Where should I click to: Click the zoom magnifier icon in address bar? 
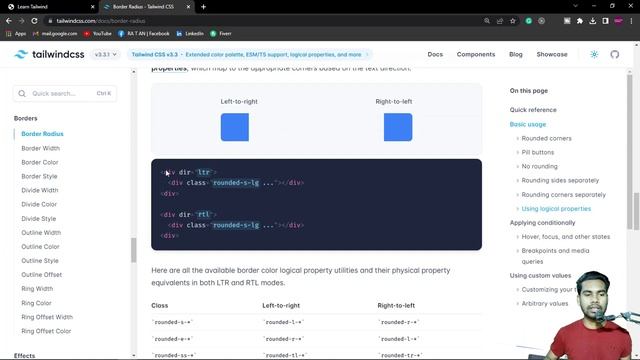[x=487, y=21]
